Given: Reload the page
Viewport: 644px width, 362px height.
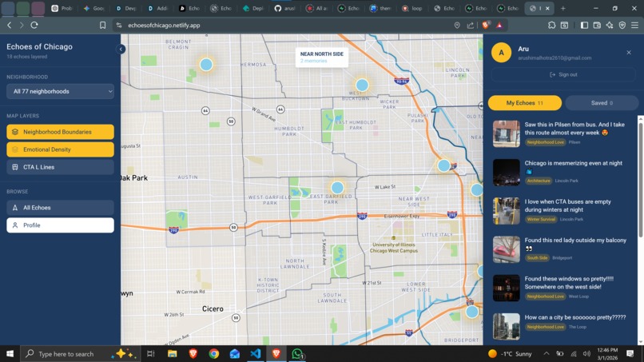Looking at the screenshot, I should [x=34, y=25].
